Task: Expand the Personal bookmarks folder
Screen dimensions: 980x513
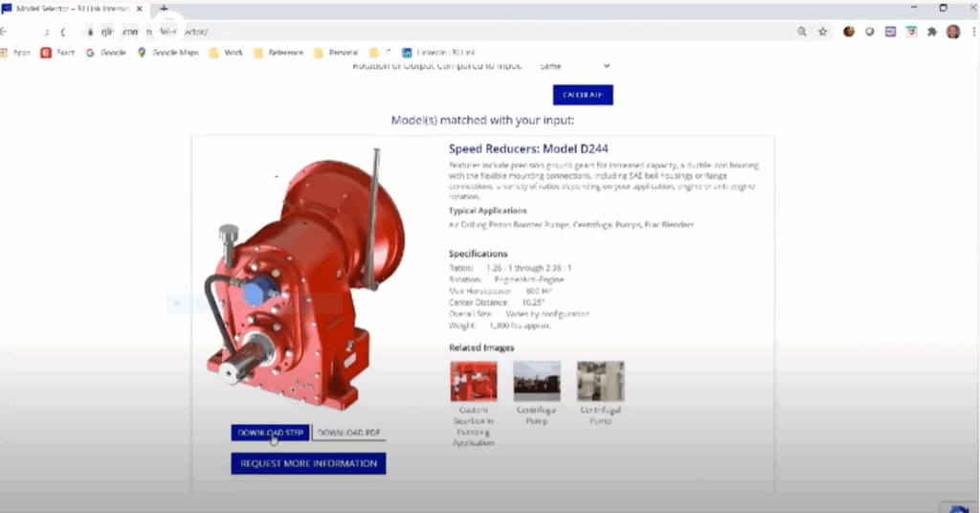Action: click(336, 53)
